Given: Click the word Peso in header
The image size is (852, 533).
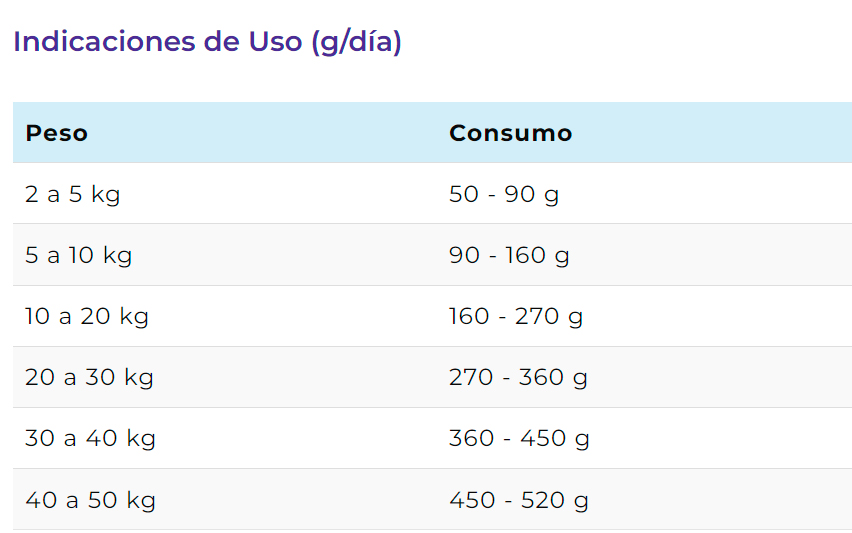Looking at the screenshot, I should [57, 133].
